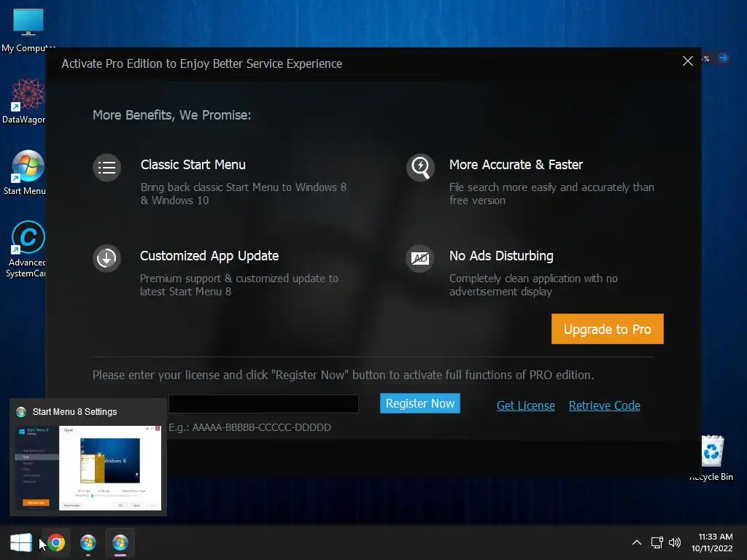Close the Activate Pro Edition dialog
This screenshot has width=747, height=560.
687,61
